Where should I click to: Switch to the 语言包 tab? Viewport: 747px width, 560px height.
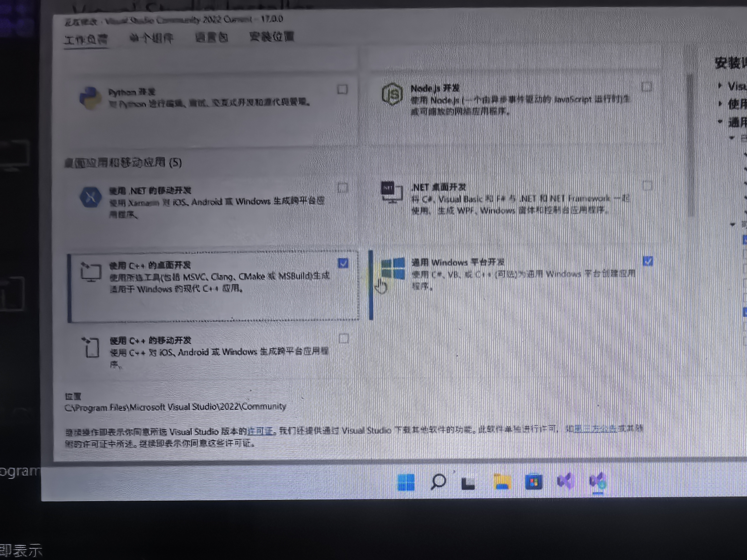(211, 37)
